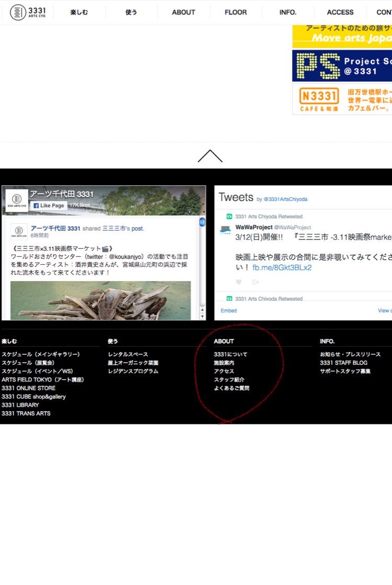Open the 使う top menu
Viewport: 392px width, 585px height.
(x=131, y=13)
